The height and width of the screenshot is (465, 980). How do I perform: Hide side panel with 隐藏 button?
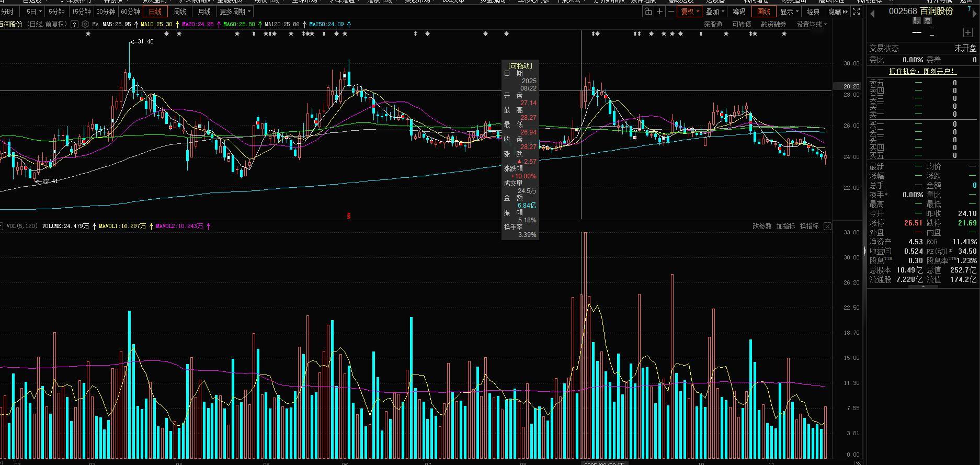pos(837,12)
